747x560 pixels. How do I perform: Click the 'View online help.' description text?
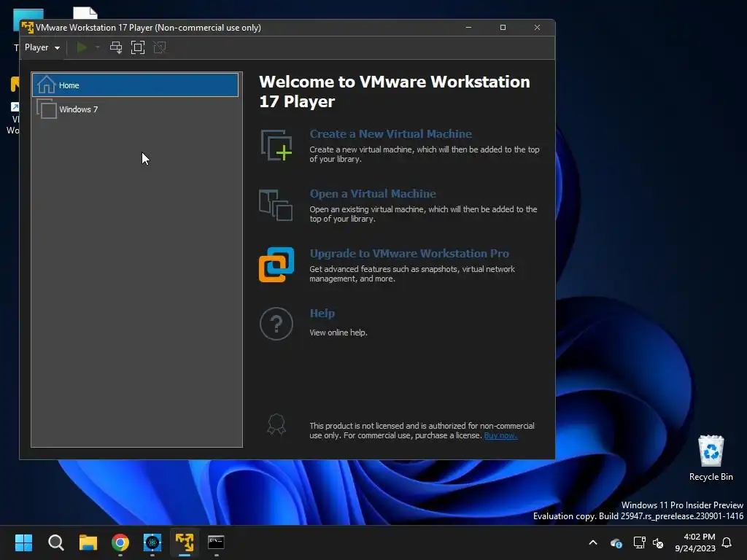(338, 332)
